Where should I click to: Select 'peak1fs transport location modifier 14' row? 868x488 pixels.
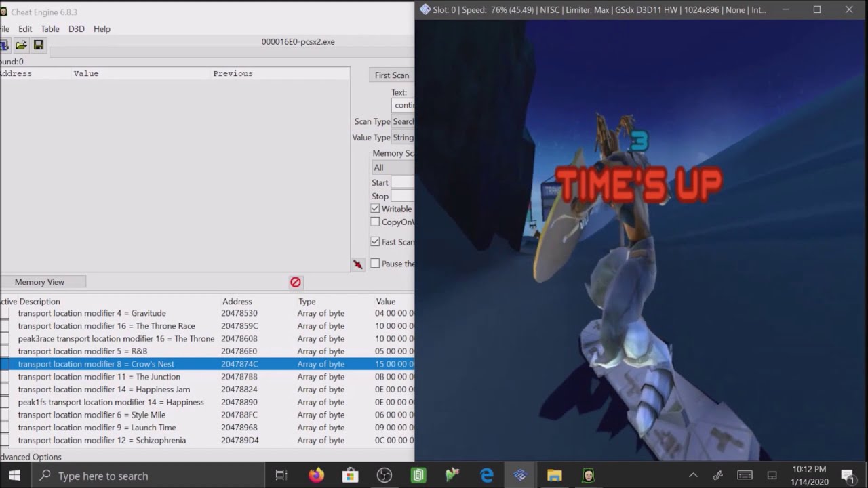click(207, 402)
